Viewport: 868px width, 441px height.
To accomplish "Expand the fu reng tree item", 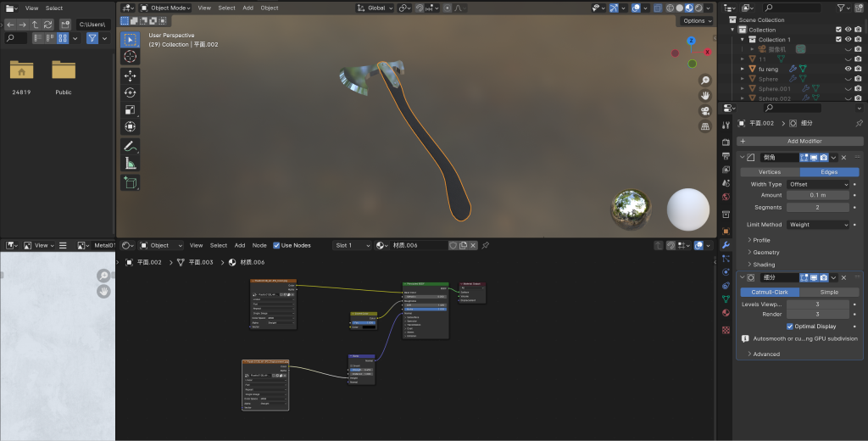I will click(743, 69).
